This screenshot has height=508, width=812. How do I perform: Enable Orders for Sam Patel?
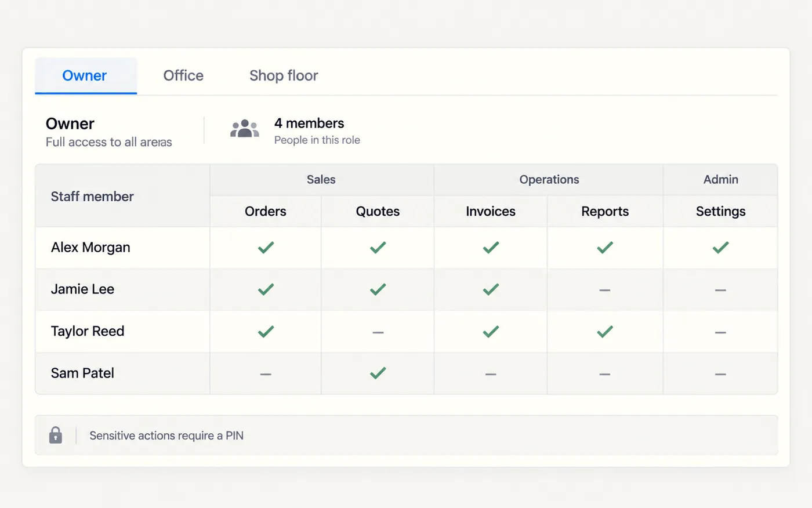pos(266,374)
